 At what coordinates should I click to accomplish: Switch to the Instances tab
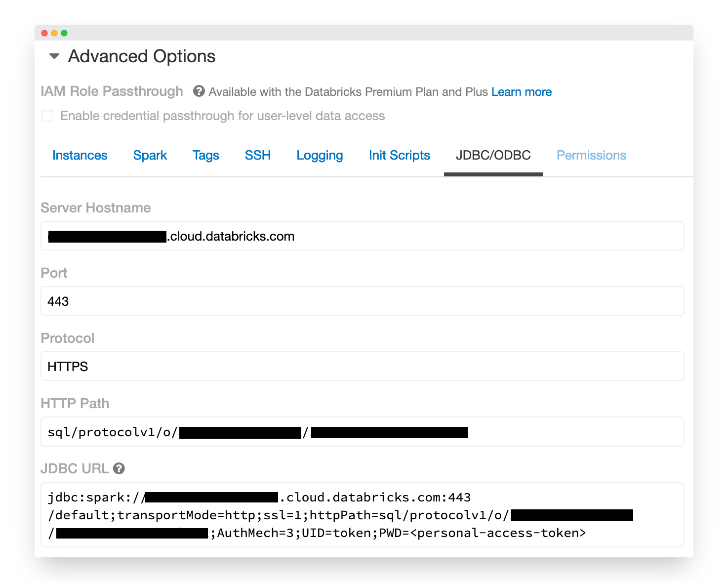80,155
